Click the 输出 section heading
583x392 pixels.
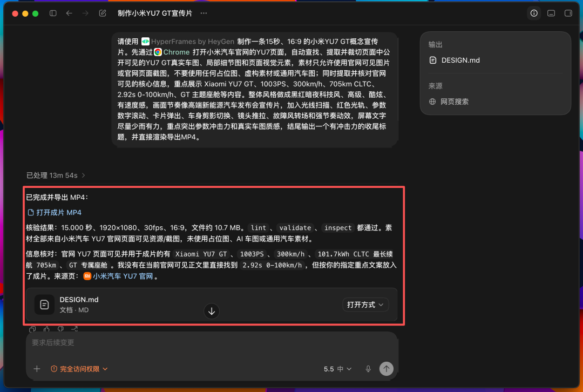(435, 45)
